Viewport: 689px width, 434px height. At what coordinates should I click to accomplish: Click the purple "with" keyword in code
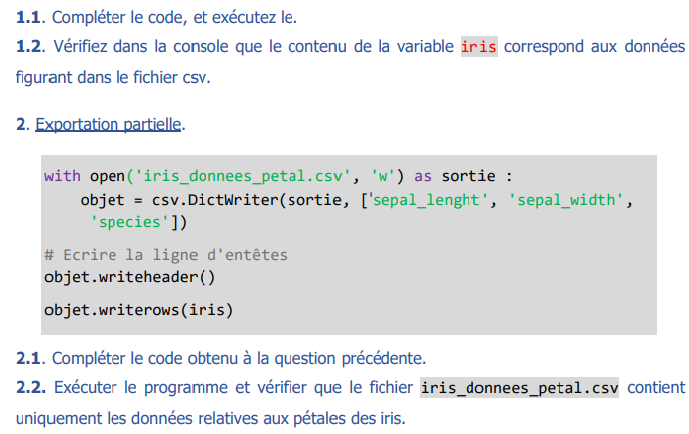point(62,176)
